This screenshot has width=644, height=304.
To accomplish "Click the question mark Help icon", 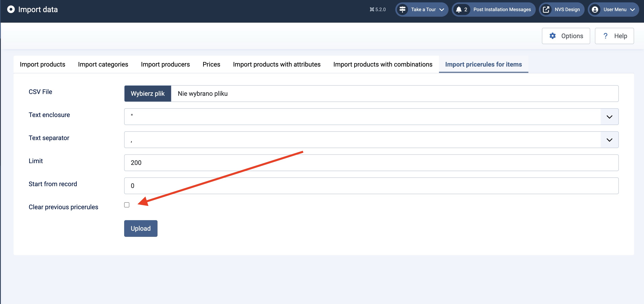I will pos(605,36).
